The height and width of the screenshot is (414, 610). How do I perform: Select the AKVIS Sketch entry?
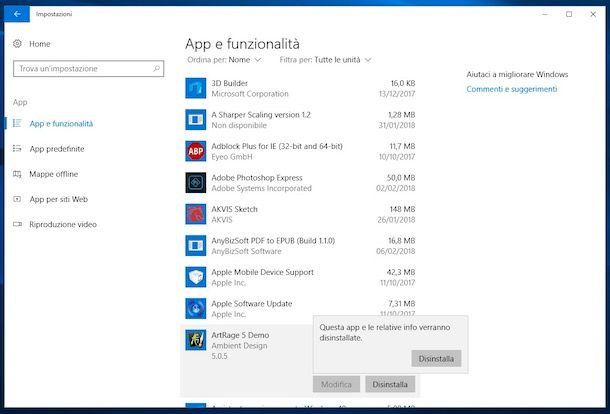[x=300, y=214]
